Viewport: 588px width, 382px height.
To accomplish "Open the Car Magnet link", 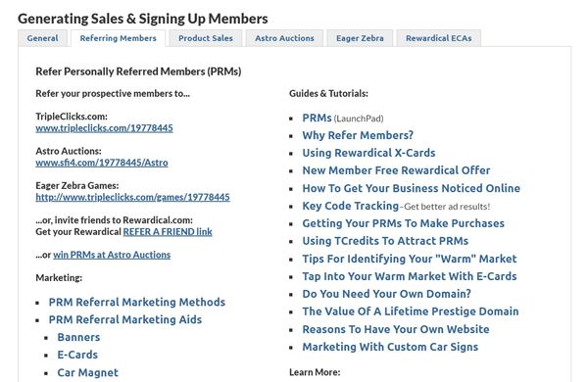I will pos(88,372).
